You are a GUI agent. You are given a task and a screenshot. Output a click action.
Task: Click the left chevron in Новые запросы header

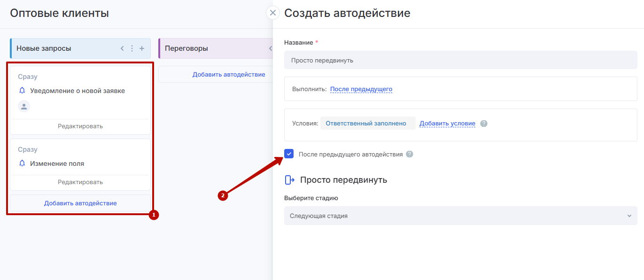[122, 48]
